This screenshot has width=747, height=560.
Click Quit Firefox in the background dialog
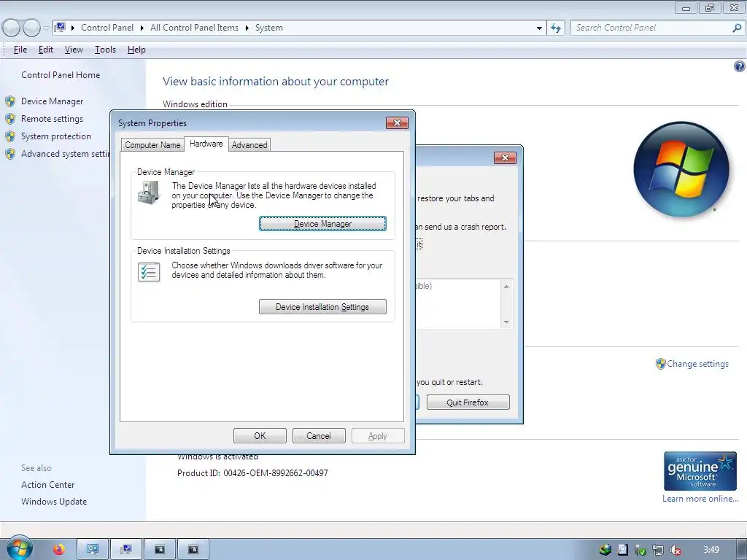click(x=468, y=402)
